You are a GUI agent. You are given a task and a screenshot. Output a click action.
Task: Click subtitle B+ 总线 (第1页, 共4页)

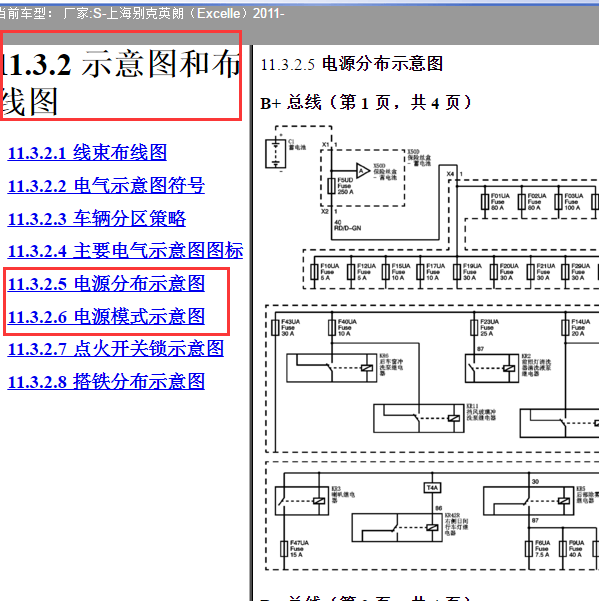366,103
